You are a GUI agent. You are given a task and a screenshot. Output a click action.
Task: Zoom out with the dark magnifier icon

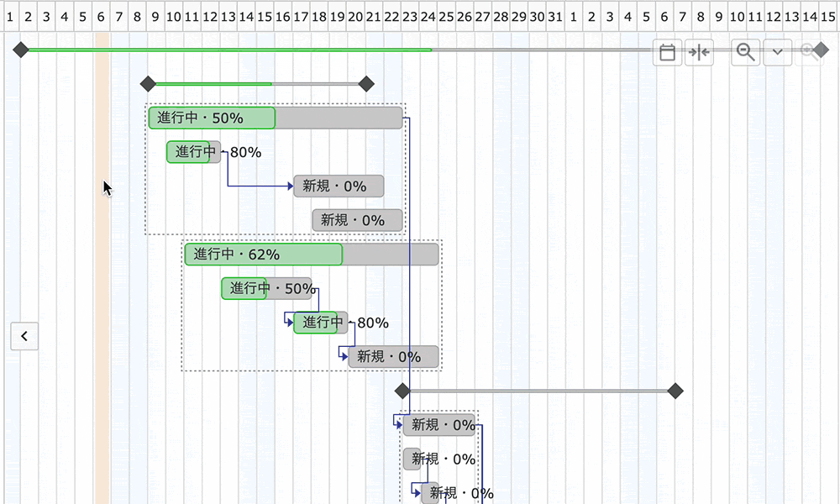(746, 52)
